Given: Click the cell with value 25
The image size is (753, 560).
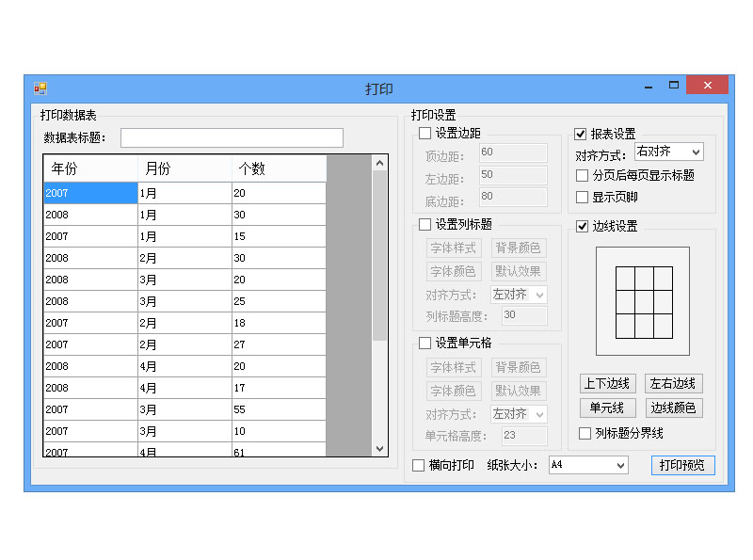Looking at the screenshot, I should click(279, 301).
